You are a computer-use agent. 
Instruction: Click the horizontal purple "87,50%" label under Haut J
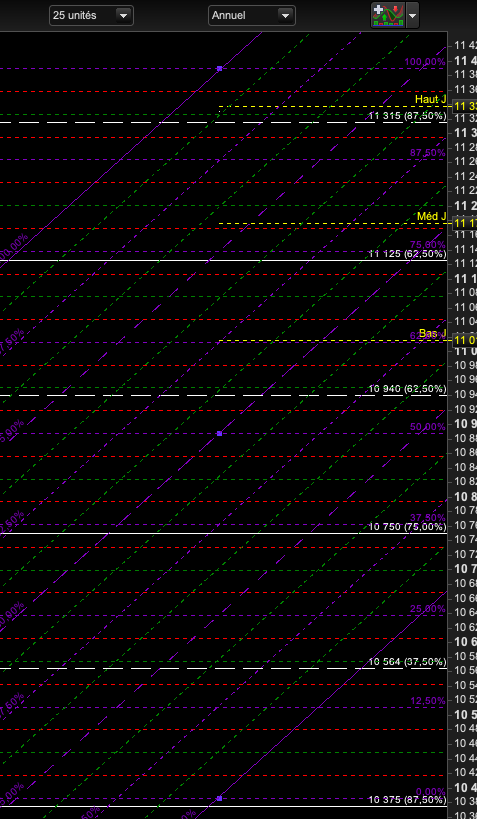point(427,153)
